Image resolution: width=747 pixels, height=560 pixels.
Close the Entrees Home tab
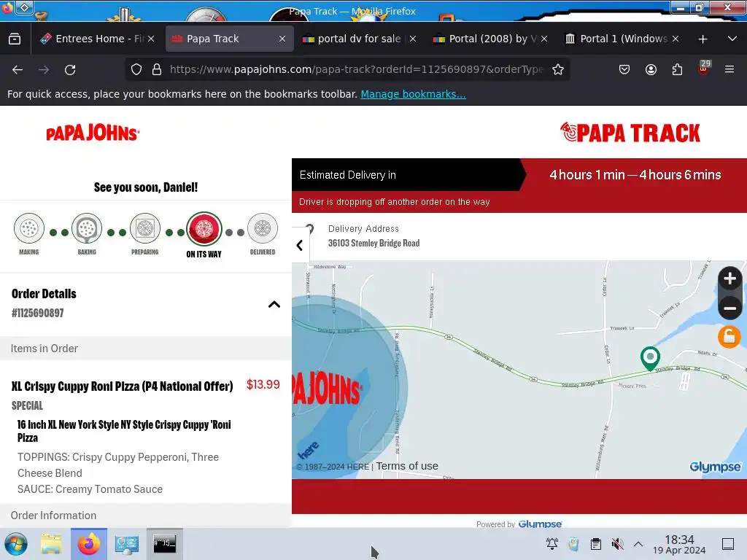(150, 39)
